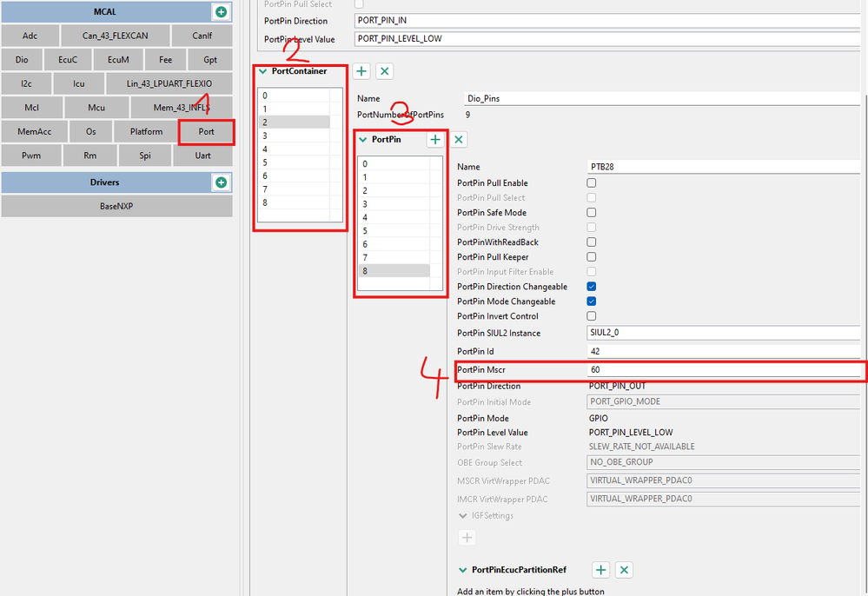
Task: Collapse the PortPin section
Action: click(x=363, y=140)
